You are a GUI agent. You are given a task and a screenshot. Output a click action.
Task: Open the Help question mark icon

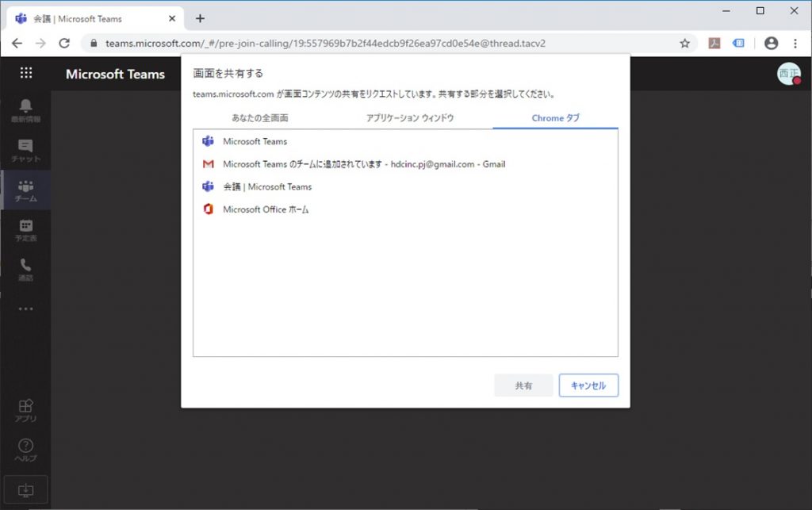click(x=25, y=450)
